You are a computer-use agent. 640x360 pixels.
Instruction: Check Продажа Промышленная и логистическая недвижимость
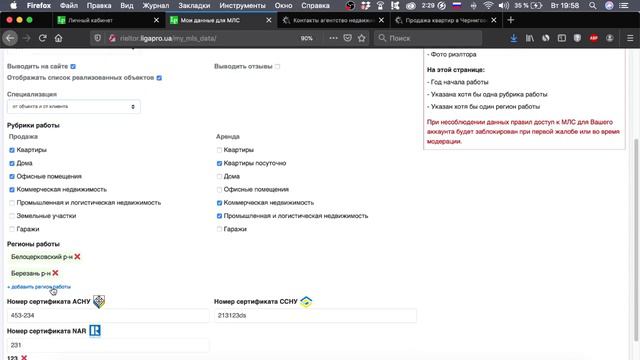coord(12,203)
